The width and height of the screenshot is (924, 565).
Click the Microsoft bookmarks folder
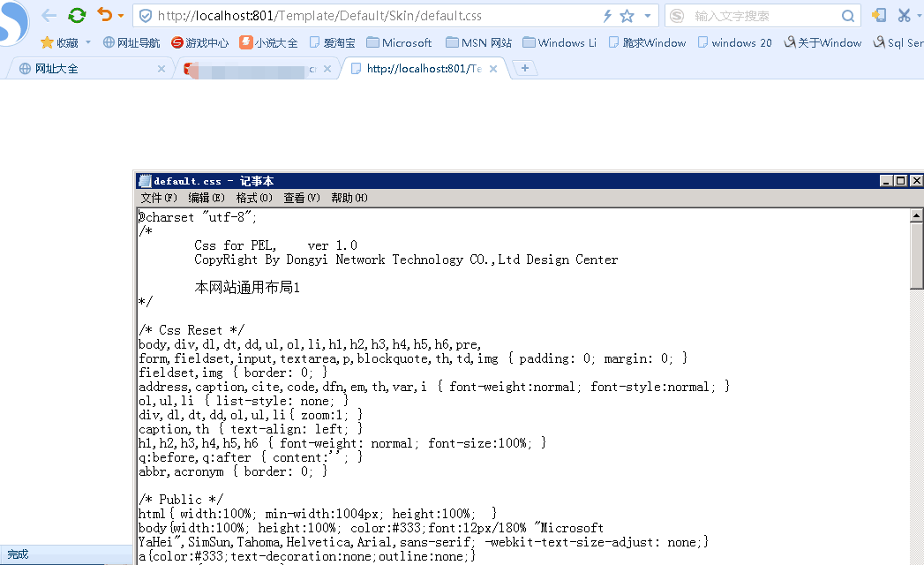[x=399, y=42]
